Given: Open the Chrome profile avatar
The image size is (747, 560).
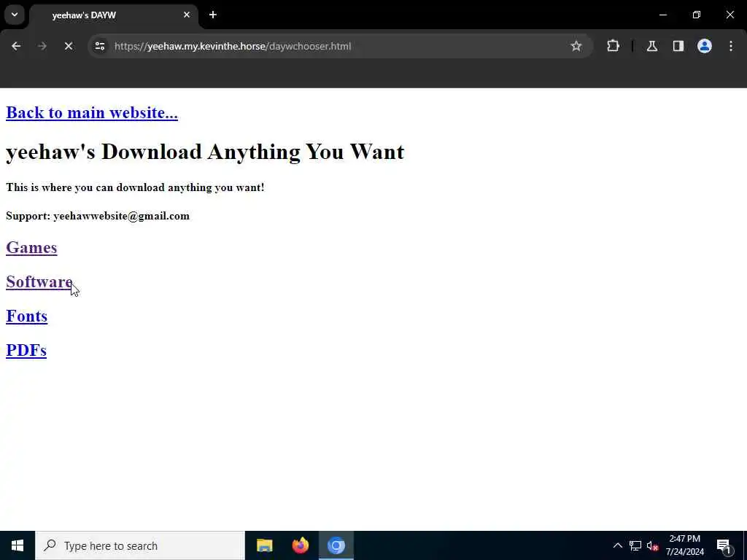Looking at the screenshot, I should pos(705,46).
